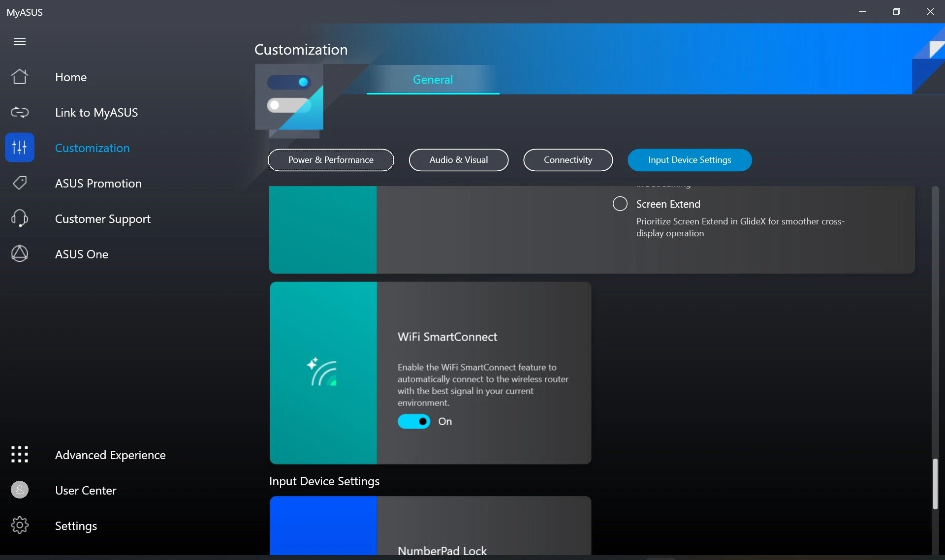Click the Customization sidebar label
The width and height of the screenshot is (945, 560).
pyautogui.click(x=93, y=148)
